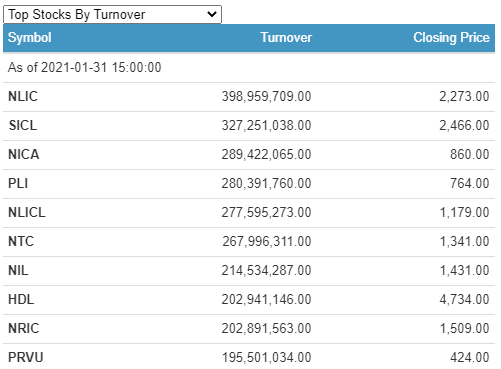Select the NICA stock symbol
The image size is (501, 369).
pyautogui.click(x=24, y=154)
